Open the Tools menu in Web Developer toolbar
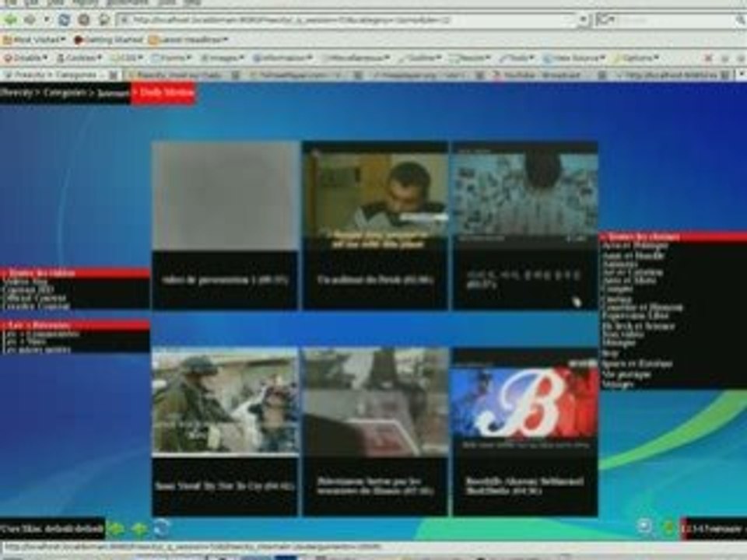The height and width of the screenshot is (560, 747). 517,58
